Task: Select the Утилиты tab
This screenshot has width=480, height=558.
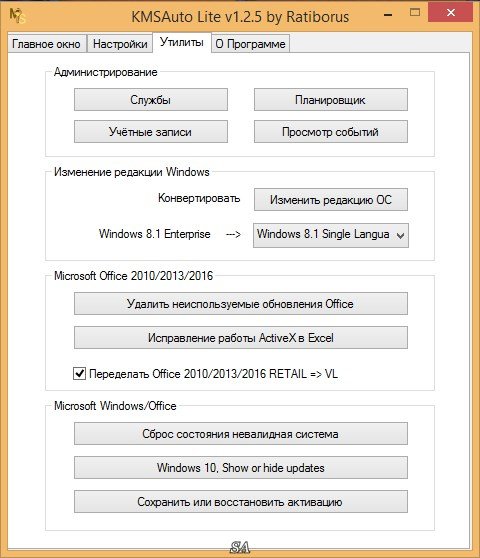Action: pyautogui.click(x=182, y=42)
